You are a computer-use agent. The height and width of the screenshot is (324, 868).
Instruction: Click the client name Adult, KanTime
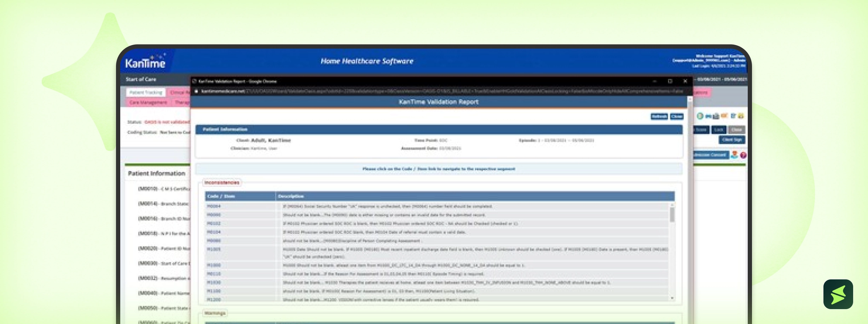click(271, 140)
